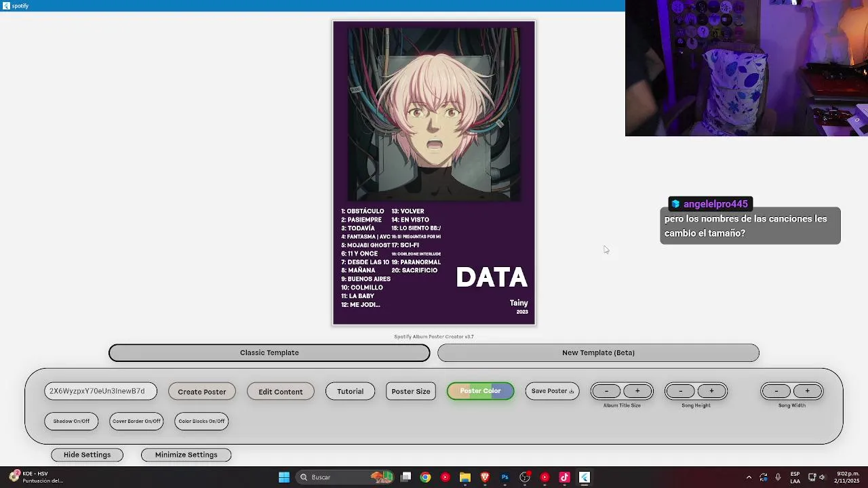
Task: Open Google Chrome from taskbar
Action: (x=425, y=477)
